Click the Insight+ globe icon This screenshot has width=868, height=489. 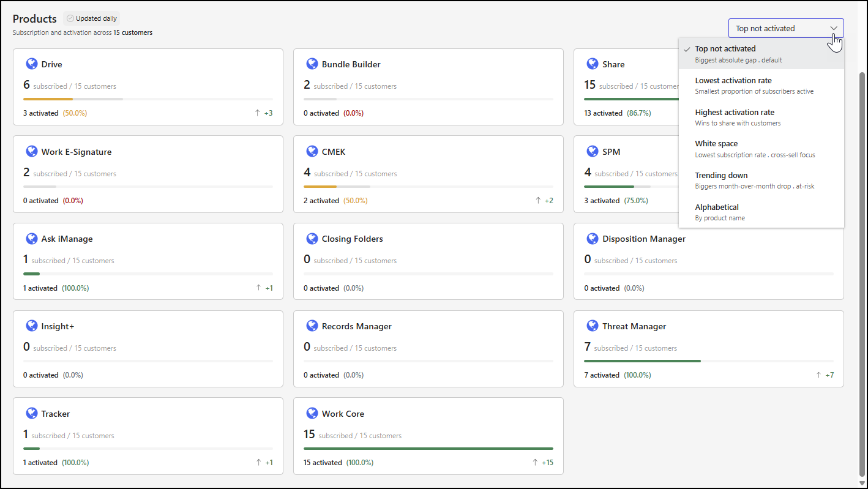pos(32,326)
